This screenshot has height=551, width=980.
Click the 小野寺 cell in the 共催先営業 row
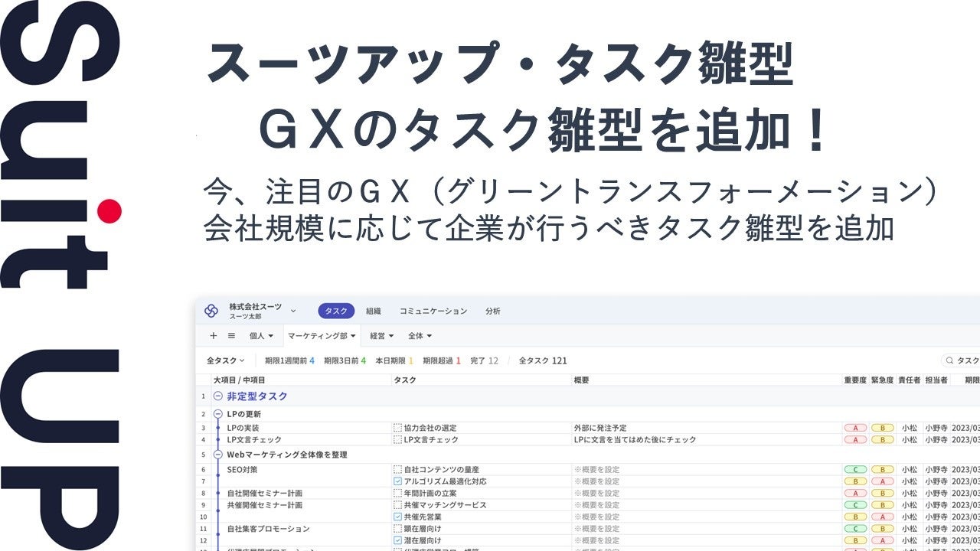[936, 517]
